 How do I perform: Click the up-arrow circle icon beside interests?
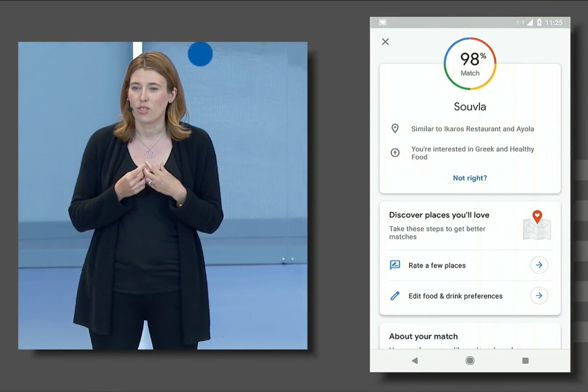click(x=395, y=153)
